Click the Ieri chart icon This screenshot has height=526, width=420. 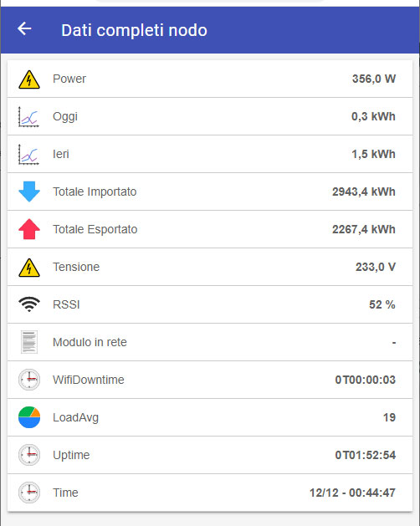pos(29,155)
